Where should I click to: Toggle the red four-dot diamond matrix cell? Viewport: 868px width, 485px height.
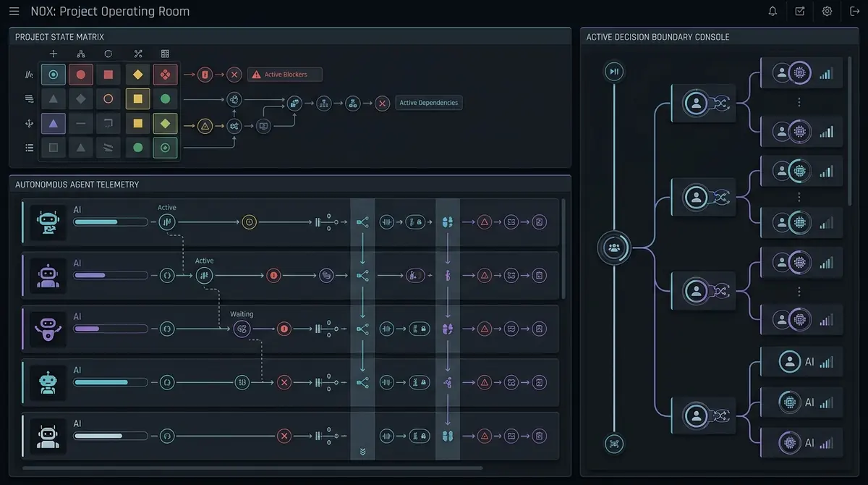(166, 75)
